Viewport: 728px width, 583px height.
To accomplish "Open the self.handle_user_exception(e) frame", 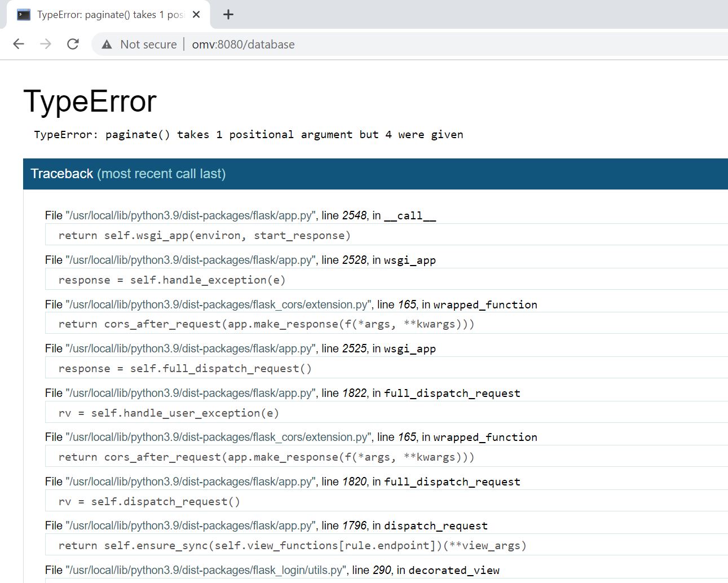I will coord(169,413).
